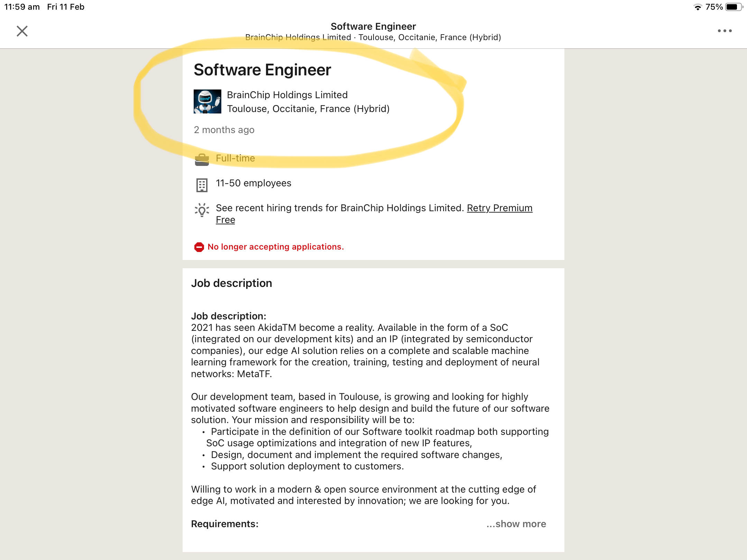Image resolution: width=747 pixels, height=560 pixels.
Task: Tap the Wi-Fi icon in status bar
Action: pyautogui.click(x=698, y=7)
